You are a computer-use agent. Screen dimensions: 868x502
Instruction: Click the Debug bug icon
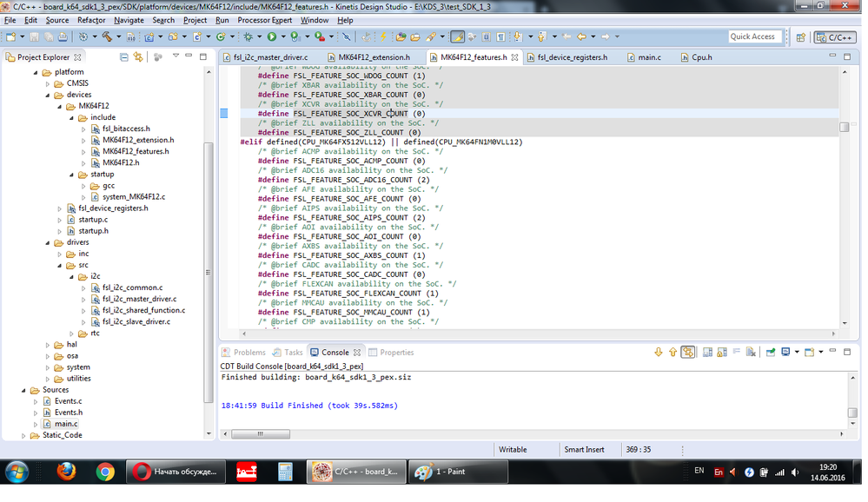coord(248,36)
